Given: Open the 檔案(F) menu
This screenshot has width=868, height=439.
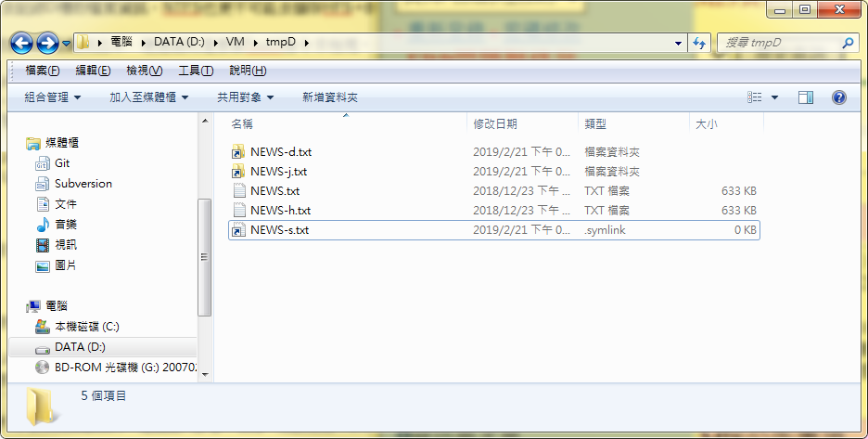Looking at the screenshot, I should click(x=43, y=71).
